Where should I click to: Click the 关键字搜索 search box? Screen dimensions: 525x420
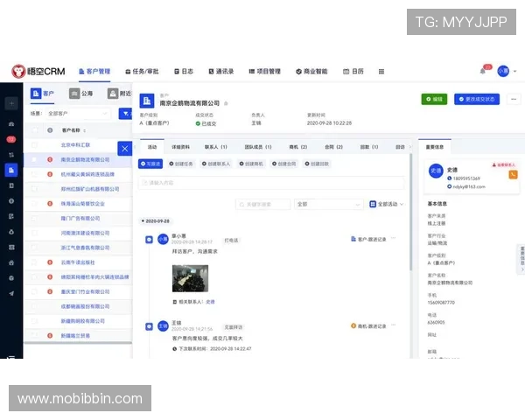click(x=262, y=204)
